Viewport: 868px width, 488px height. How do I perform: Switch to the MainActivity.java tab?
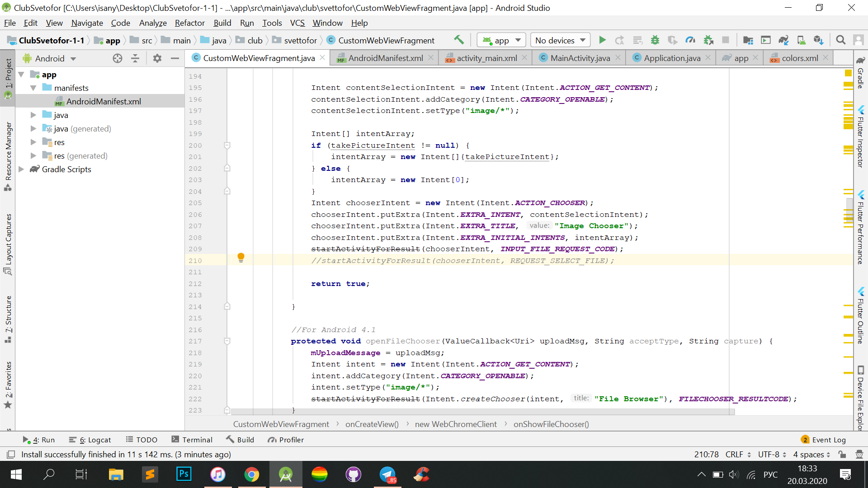coord(580,58)
